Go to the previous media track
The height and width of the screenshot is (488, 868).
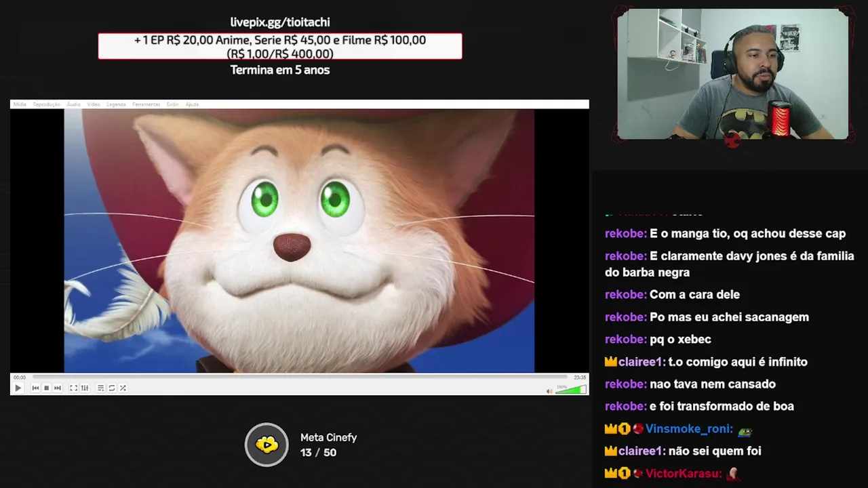[35, 388]
